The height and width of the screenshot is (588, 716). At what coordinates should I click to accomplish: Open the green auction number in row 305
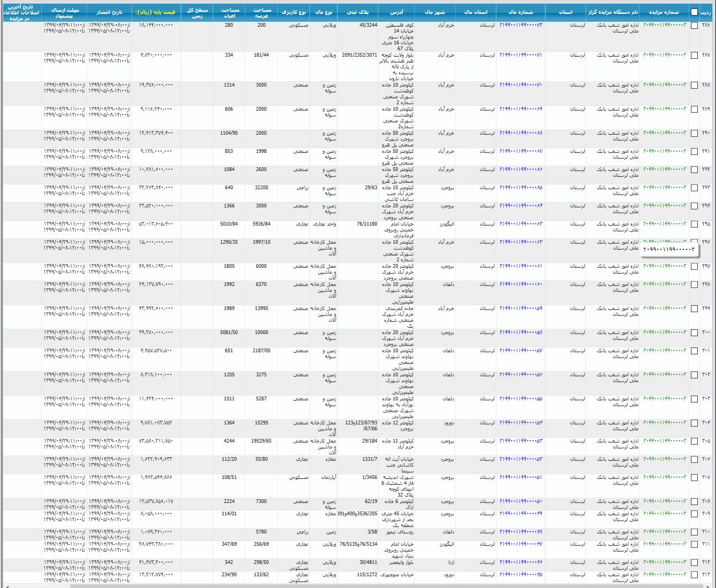pos(664,441)
